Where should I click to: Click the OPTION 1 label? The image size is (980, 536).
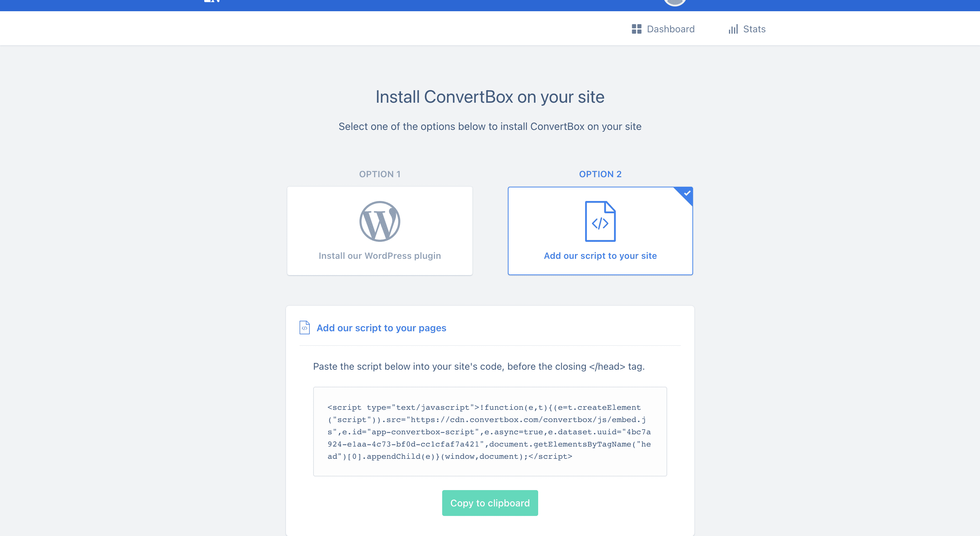[380, 174]
